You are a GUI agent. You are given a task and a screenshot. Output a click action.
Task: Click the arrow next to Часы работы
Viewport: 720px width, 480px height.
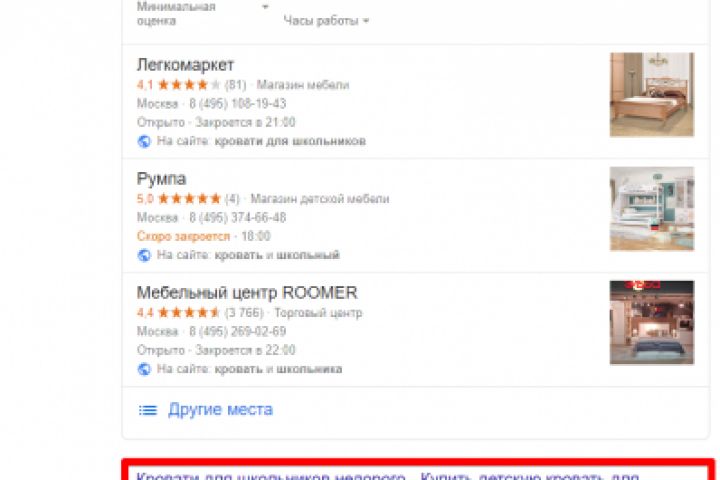pyautogui.click(x=366, y=21)
